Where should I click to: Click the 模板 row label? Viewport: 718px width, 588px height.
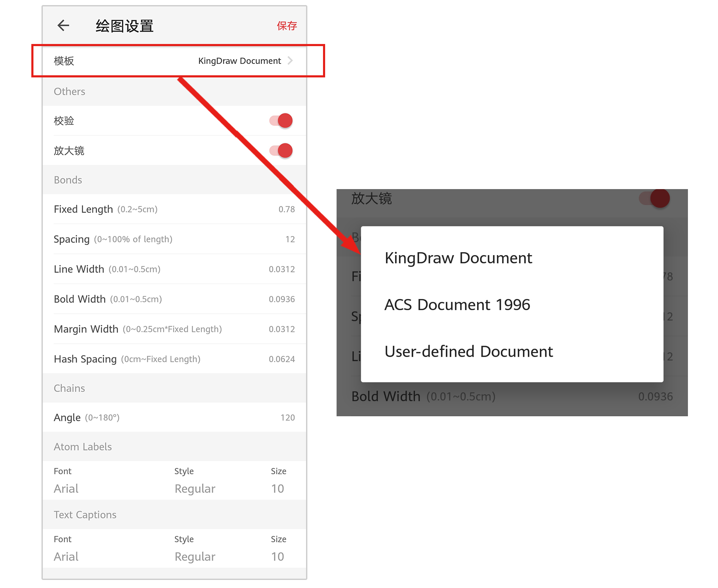tap(64, 61)
